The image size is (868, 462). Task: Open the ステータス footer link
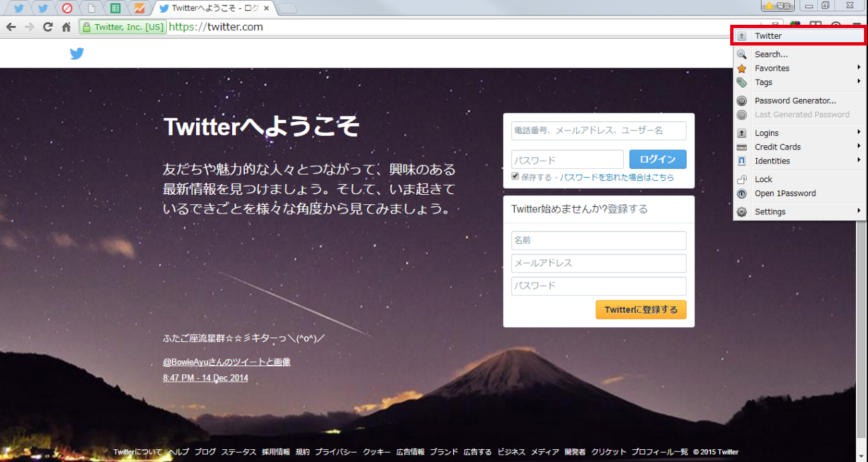click(x=239, y=452)
